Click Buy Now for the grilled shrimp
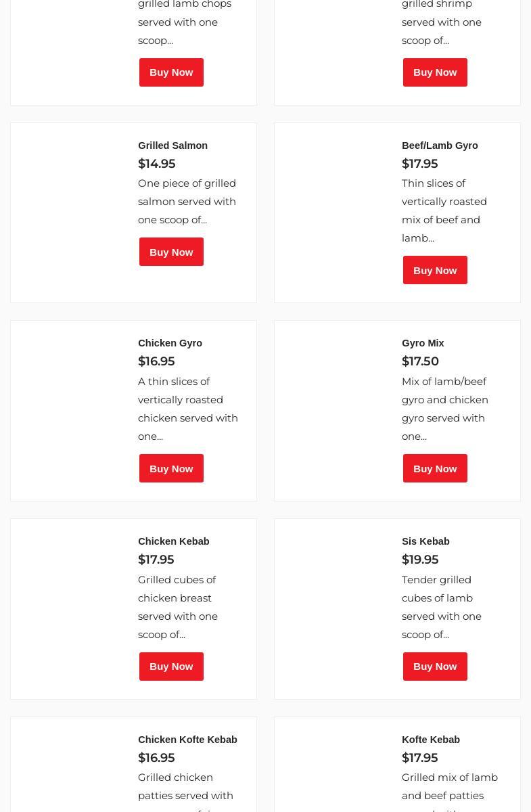531x812 pixels. [x=435, y=72]
